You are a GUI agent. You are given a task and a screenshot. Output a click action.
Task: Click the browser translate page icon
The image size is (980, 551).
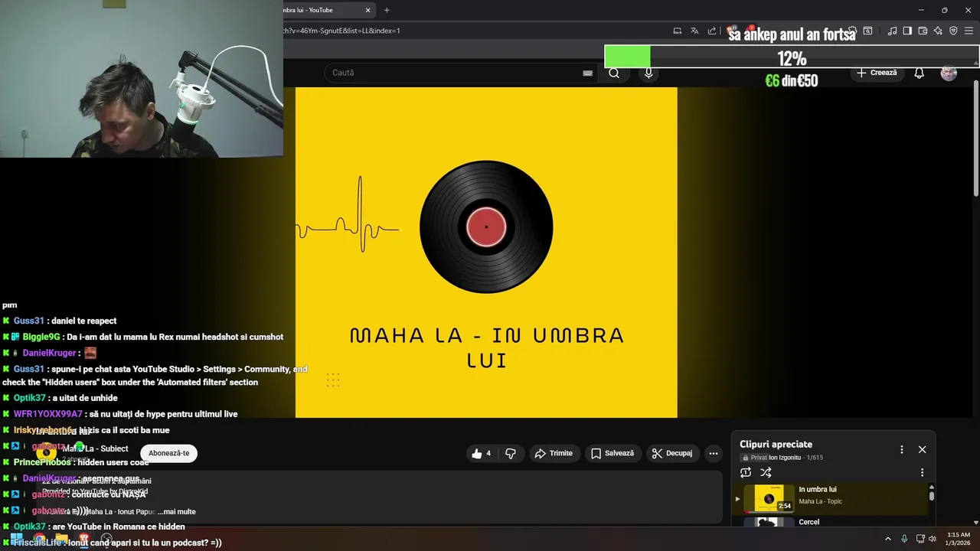coord(694,31)
